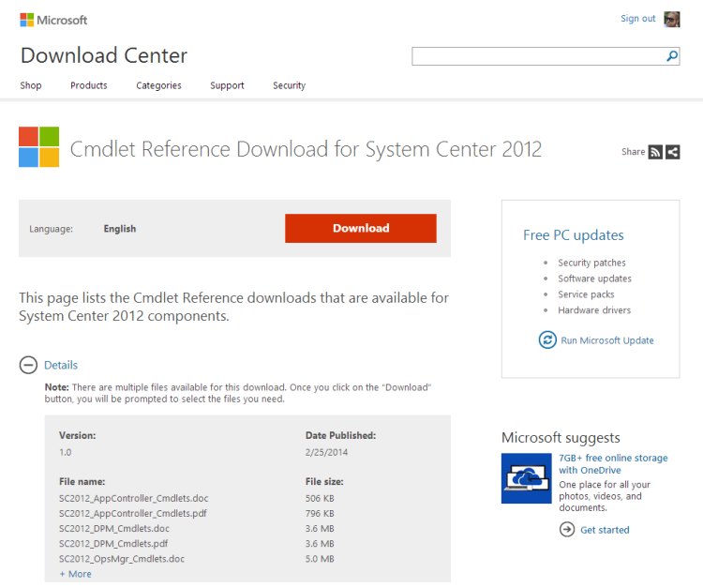
Task: Click the red Download button
Action: pyautogui.click(x=361, y=228)
